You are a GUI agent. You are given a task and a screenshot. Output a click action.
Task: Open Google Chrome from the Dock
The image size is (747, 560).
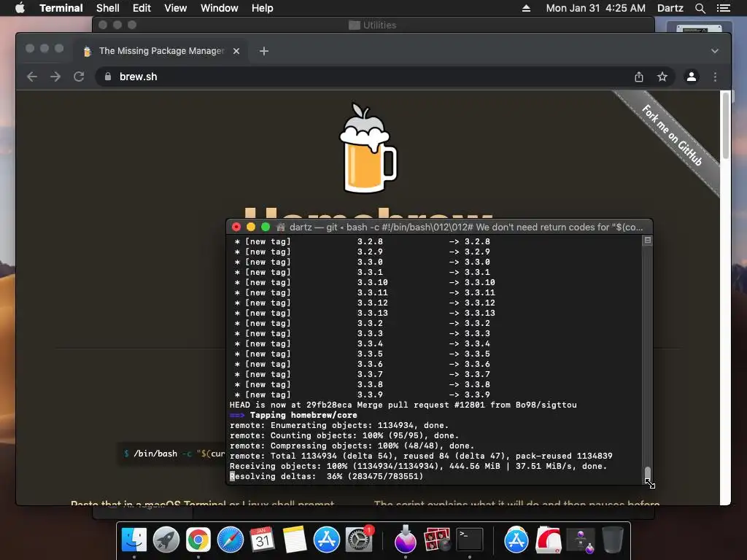click(x=198, y=540)
